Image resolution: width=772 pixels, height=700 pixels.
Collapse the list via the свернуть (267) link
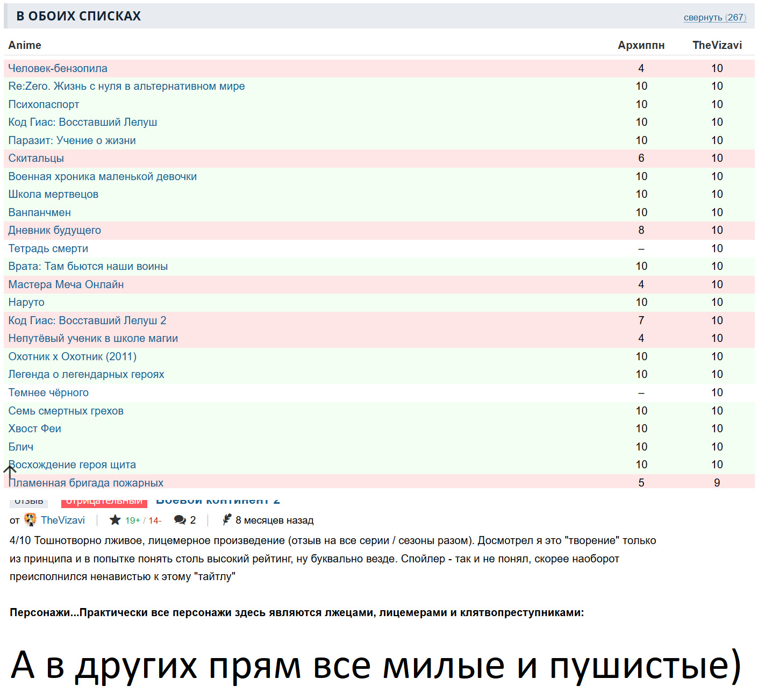click(x=714, y=17)
